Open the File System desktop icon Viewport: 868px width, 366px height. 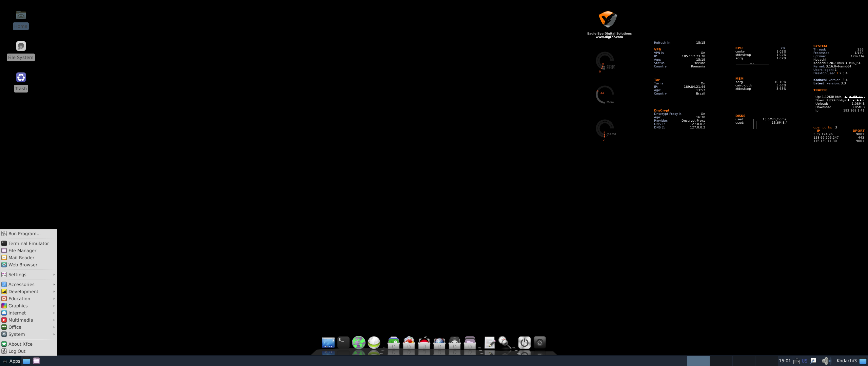coord(21,46)
